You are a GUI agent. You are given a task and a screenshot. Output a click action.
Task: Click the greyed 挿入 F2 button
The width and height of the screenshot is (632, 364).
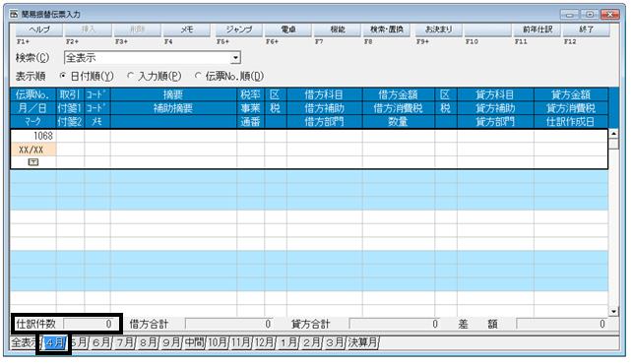(89, 30)
